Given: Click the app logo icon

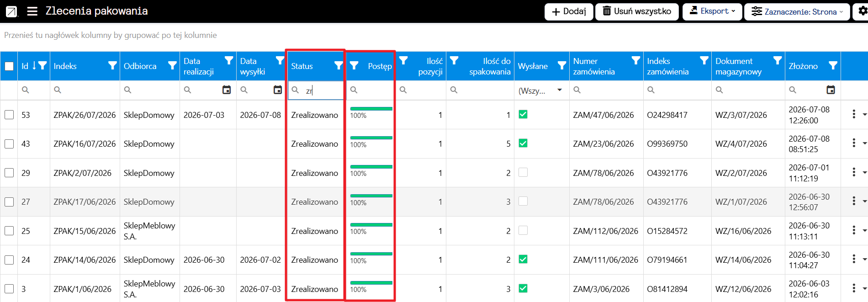Looking at the screenshot, I should point(11,11).
